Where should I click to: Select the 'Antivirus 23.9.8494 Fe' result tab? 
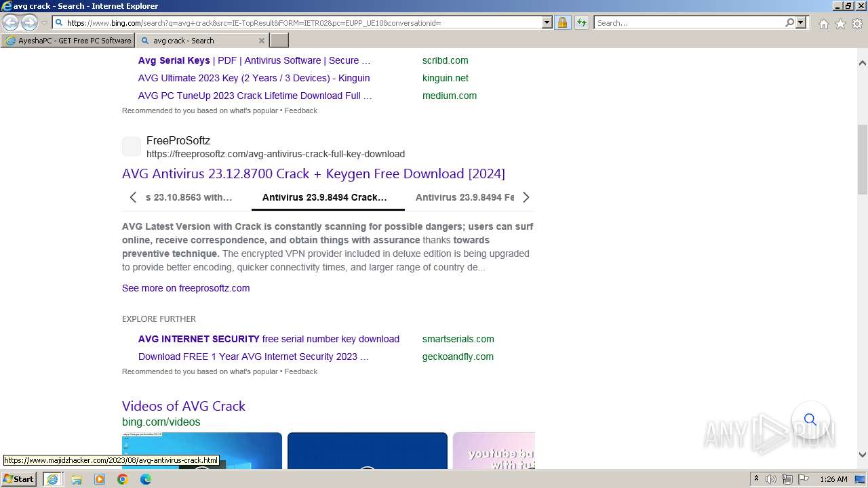[465, 197]
